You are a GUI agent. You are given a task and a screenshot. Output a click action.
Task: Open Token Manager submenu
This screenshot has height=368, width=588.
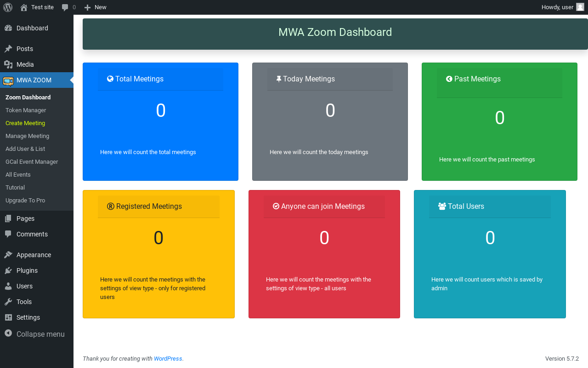coord(26,110)
